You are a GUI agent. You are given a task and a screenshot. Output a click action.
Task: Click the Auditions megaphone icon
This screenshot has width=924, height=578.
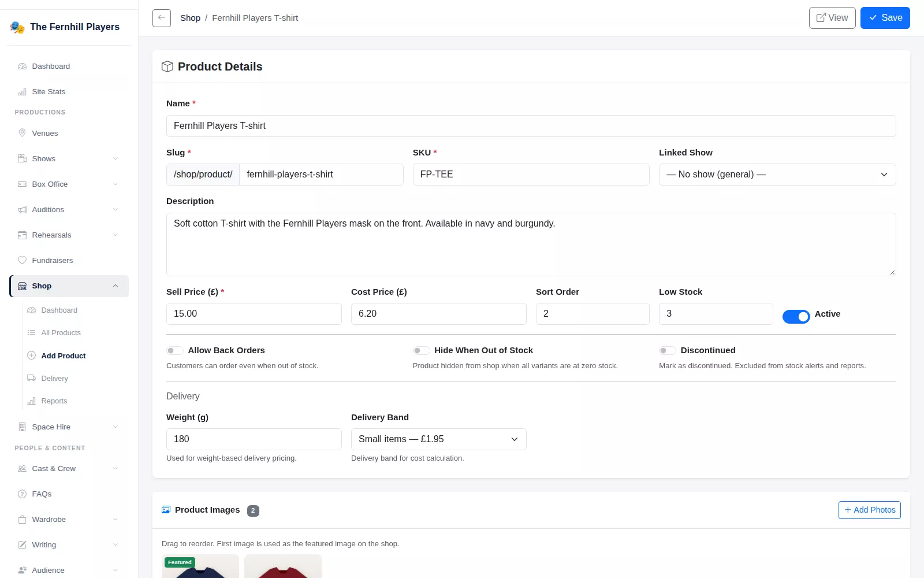(23, 210)
